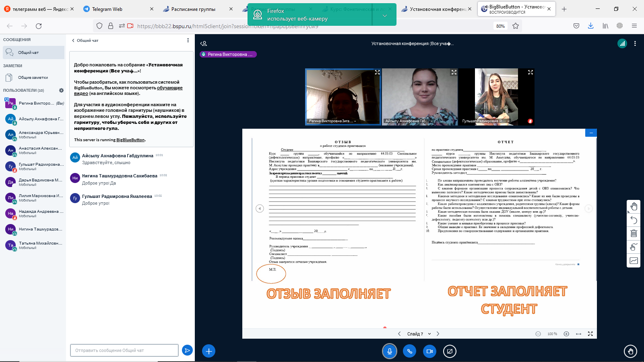This screenshot has width=644, height=362.
Task: Leave audio with the phone button
Action: (x=409, y=351)
